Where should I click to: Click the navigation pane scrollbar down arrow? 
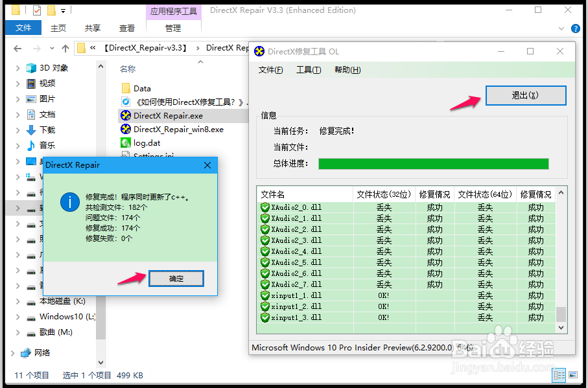[x=100, y=362]
